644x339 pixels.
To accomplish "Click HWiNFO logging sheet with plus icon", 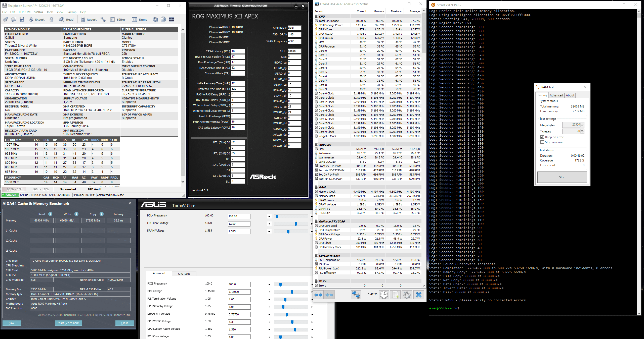I will point(396,295).
